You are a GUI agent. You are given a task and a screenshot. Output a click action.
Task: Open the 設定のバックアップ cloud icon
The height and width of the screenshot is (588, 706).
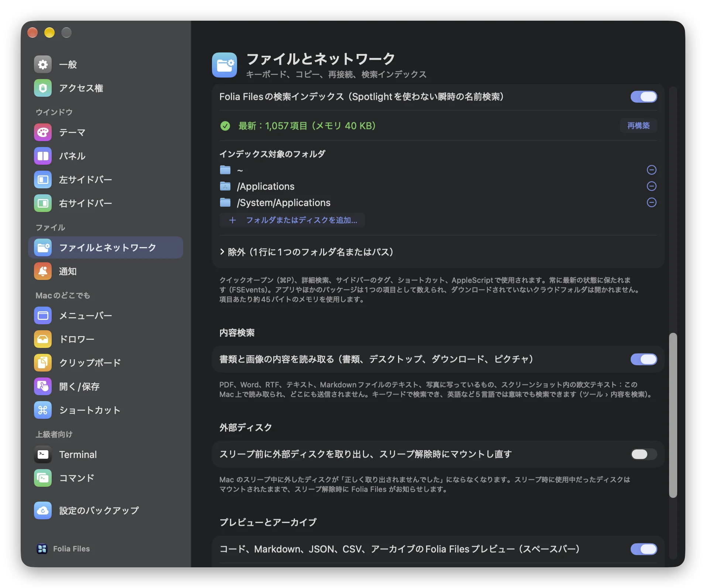tap(43, 510)
